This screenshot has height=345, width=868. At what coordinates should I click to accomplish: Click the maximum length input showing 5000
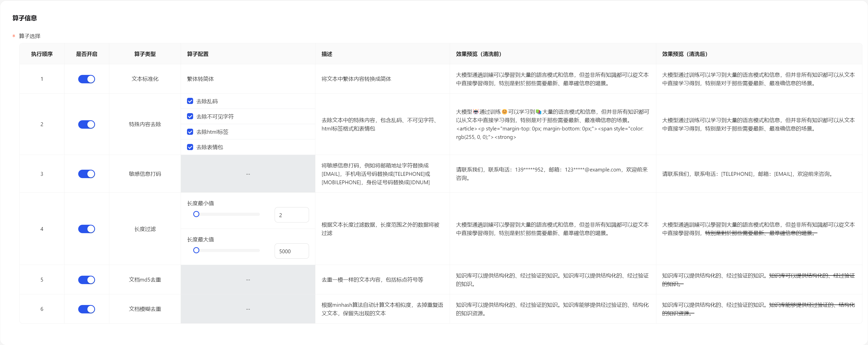click(x=291, y=251)
